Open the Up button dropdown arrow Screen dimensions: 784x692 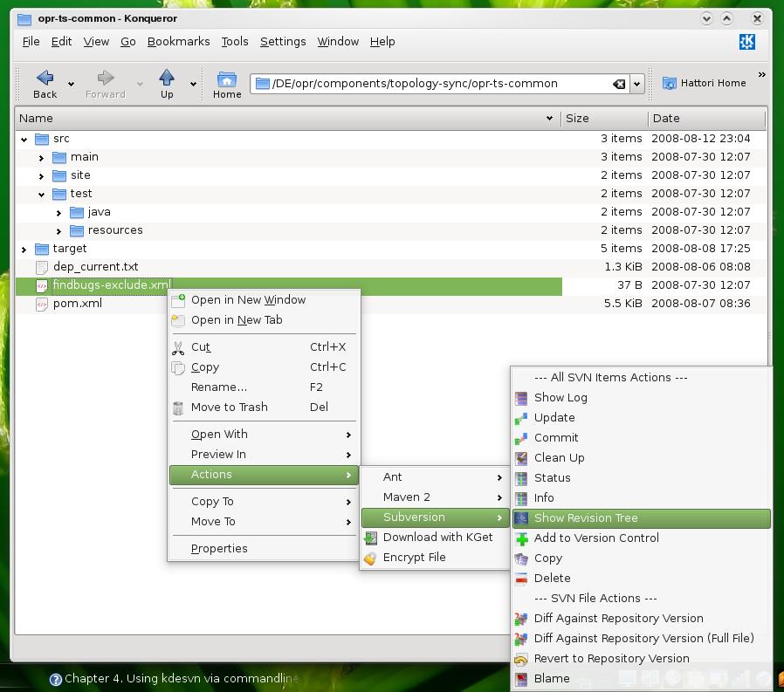tap(193, 84)
